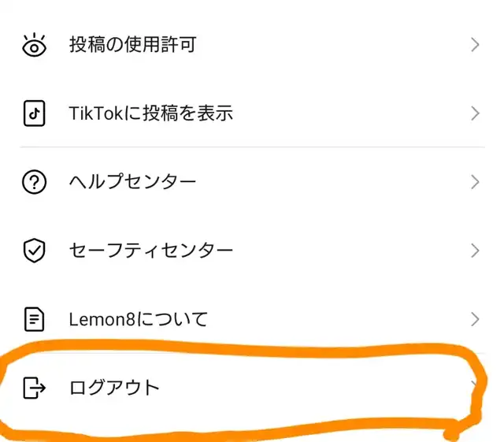Screen dimensions: 504x442
Task: Select the 投稿の使用許可 menu entry
Action: (133, 44)
